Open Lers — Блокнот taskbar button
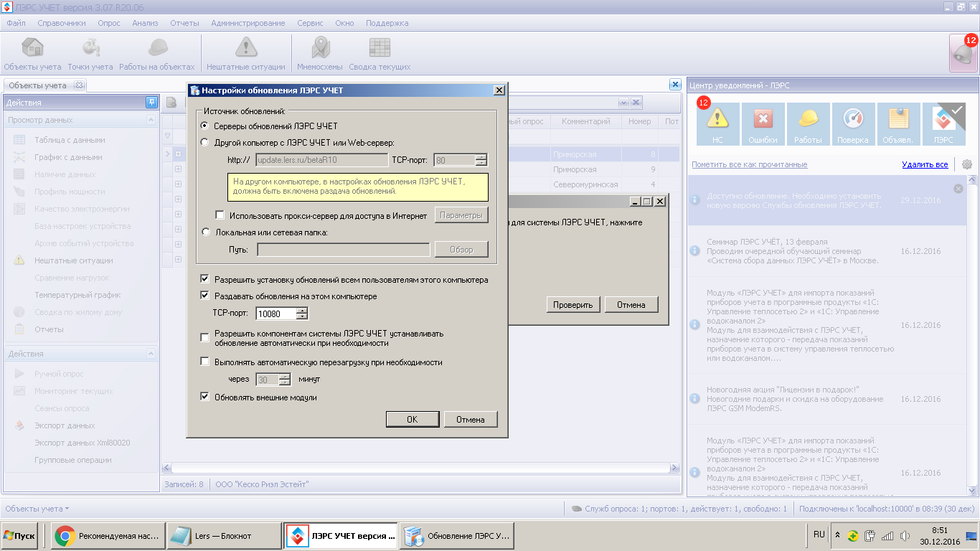Screen dimensions: 980x551 pyautogui.click(x=224, y=536)
